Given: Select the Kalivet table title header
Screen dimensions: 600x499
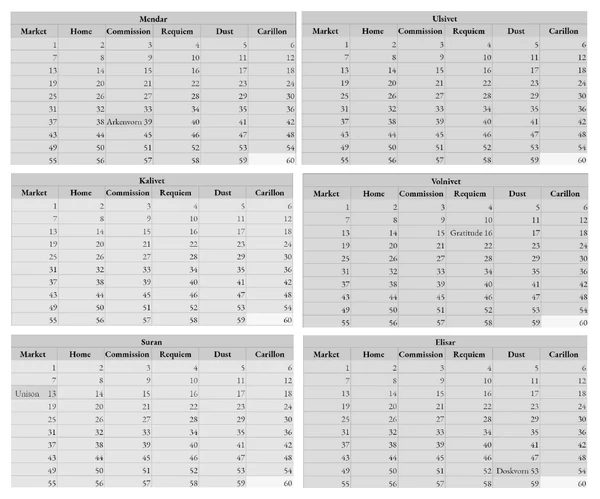Looking at the screenshot, I should coord(152,180).
